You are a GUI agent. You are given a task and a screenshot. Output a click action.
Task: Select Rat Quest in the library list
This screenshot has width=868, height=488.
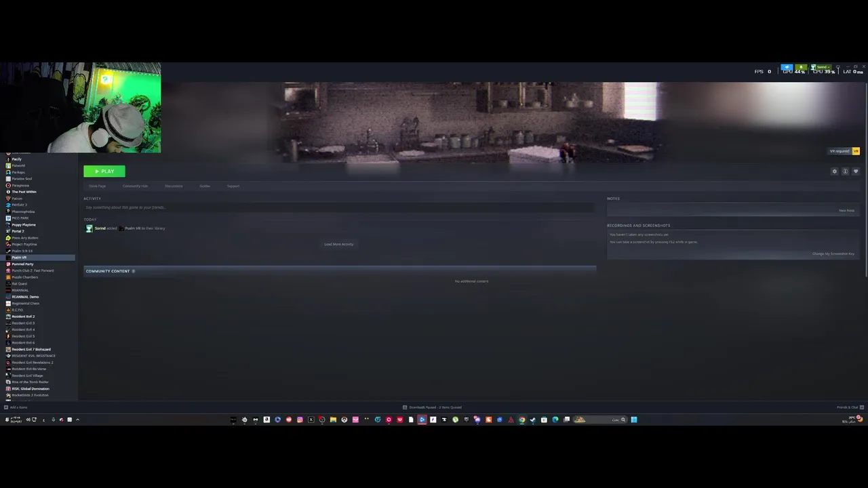20,284
